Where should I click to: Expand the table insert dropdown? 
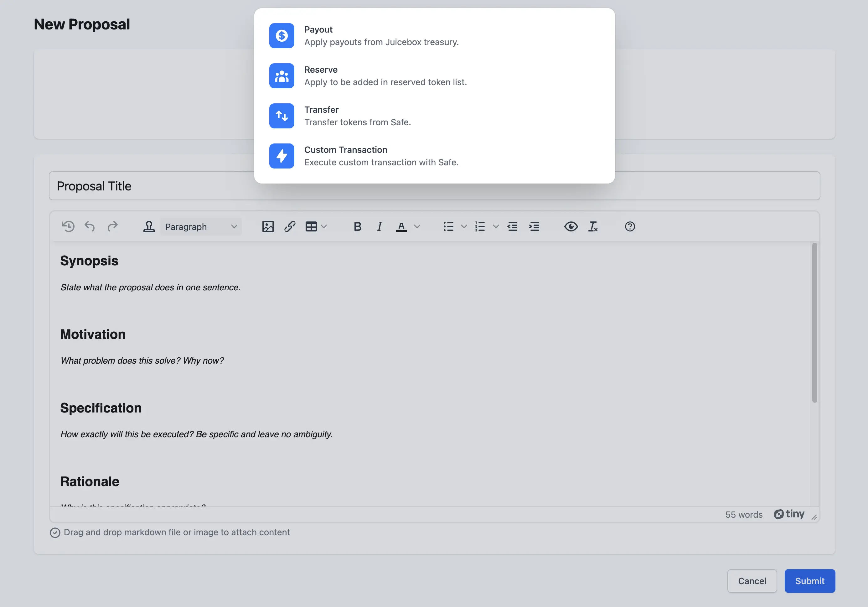coord(323,226)
